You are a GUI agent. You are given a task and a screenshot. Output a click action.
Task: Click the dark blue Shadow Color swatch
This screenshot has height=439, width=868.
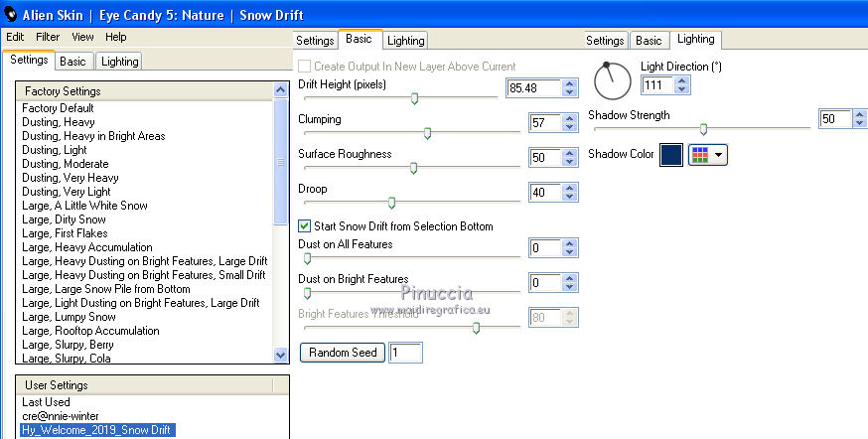tap(671, 155)
